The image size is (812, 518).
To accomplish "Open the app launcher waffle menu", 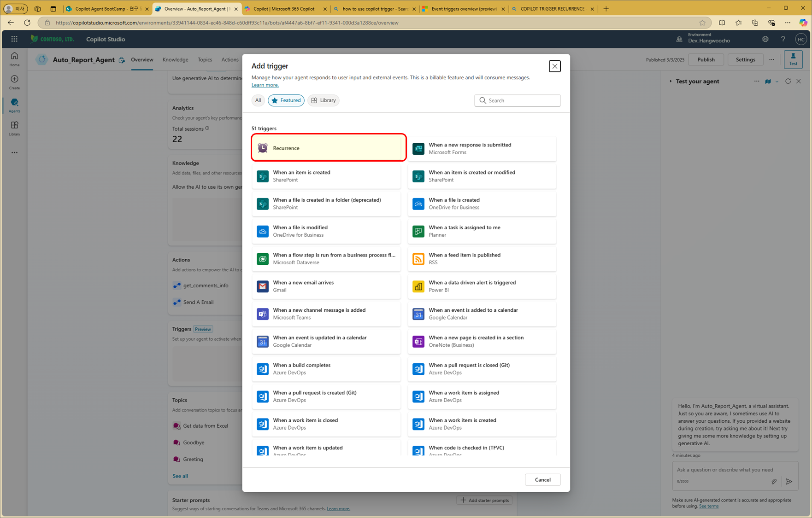I will click(14, 39).
